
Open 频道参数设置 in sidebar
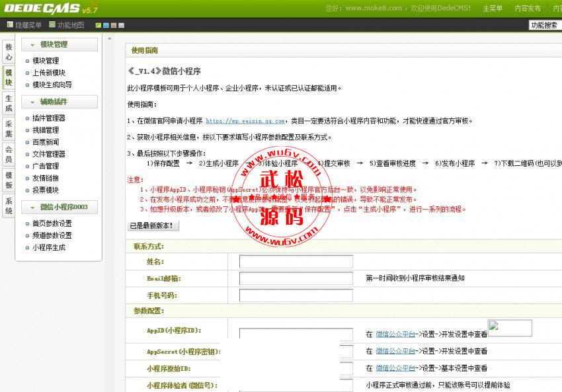(52, 235)
